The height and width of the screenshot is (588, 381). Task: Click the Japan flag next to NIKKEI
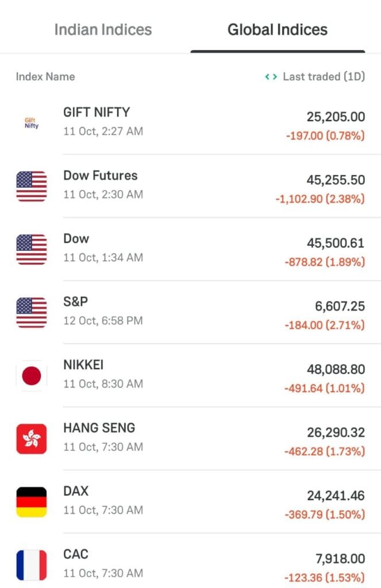[x=32, y=374]
